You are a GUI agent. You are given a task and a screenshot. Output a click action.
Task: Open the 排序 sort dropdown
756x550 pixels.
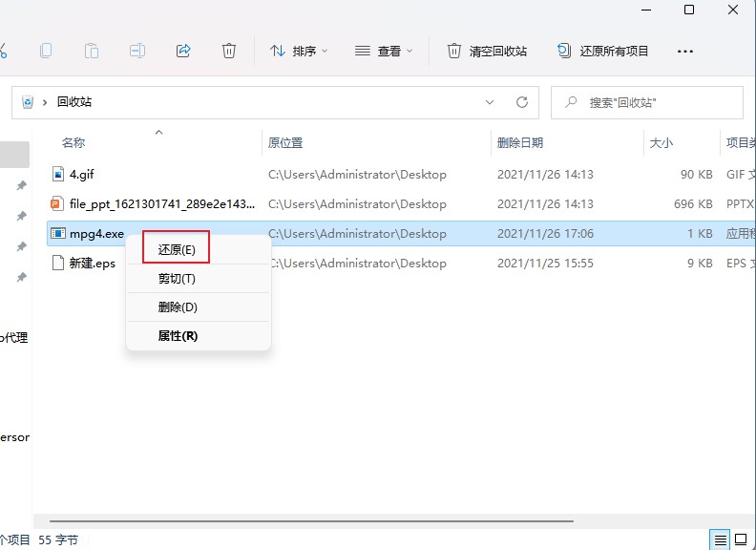(299, 51)
